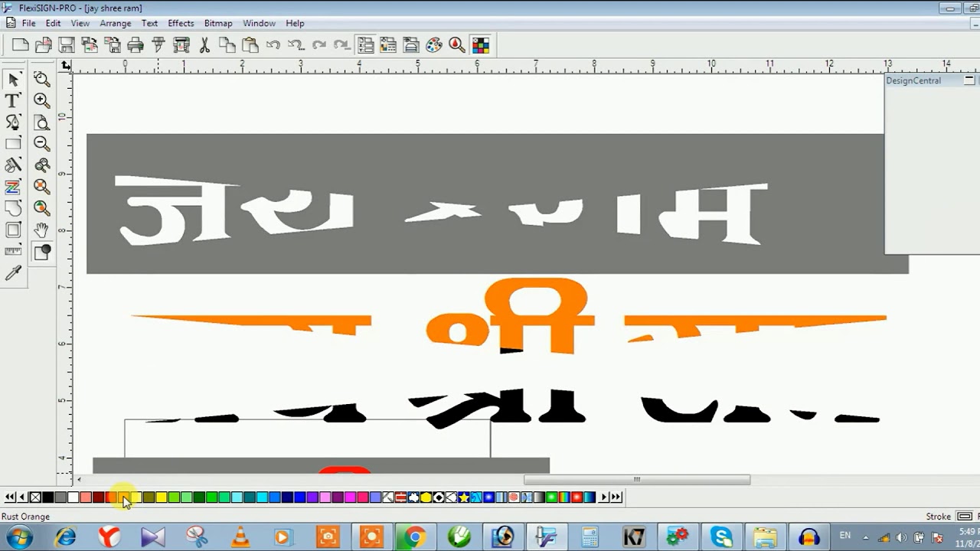Viewport: 980px width, 551px height.
Task: Open the Color Mixer palette icon
Action: point(434,45)
